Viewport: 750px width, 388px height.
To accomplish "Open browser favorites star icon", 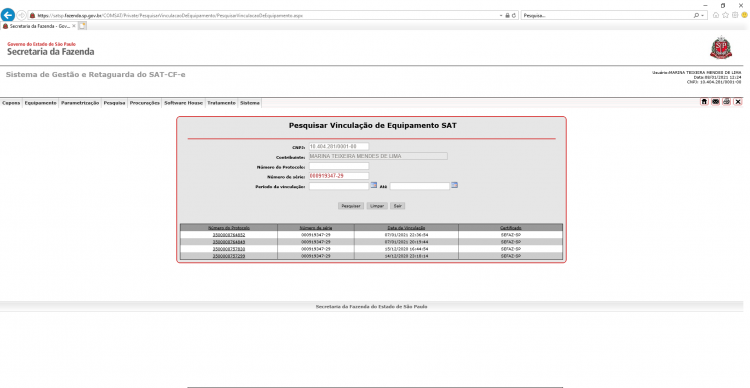I will 726,15.
